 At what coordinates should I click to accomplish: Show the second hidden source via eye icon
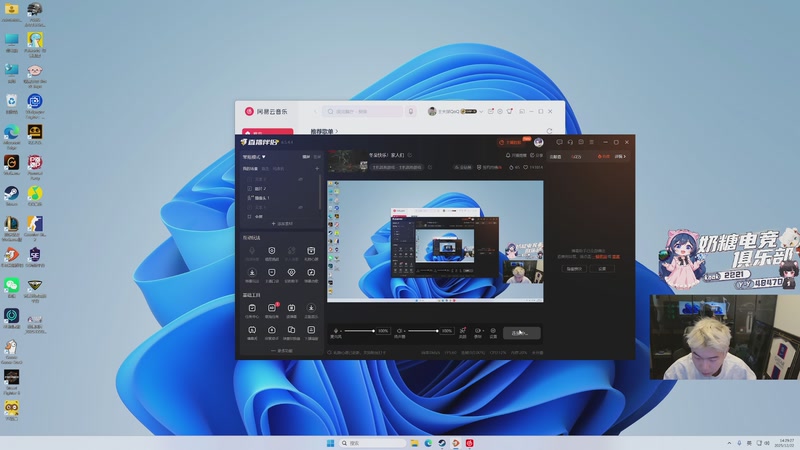[x=301, y=207]
